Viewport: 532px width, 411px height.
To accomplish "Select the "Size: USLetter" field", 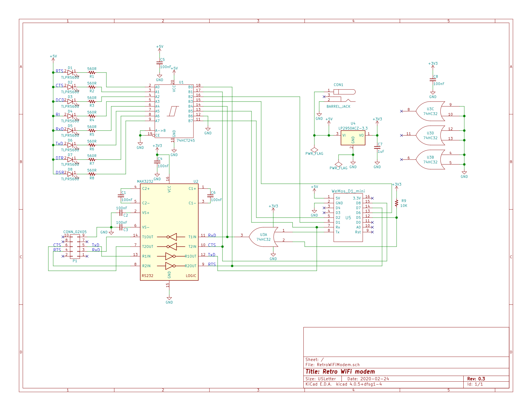I will (321, 379).
